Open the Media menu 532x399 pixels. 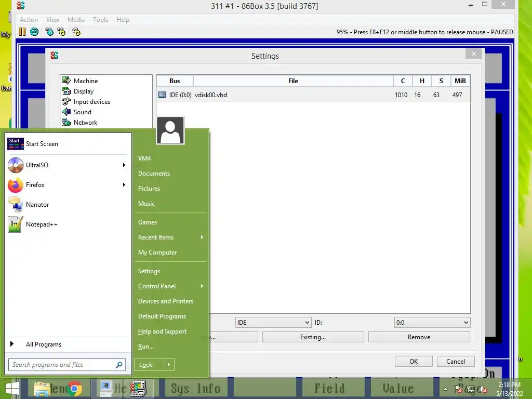pos(76,20)
